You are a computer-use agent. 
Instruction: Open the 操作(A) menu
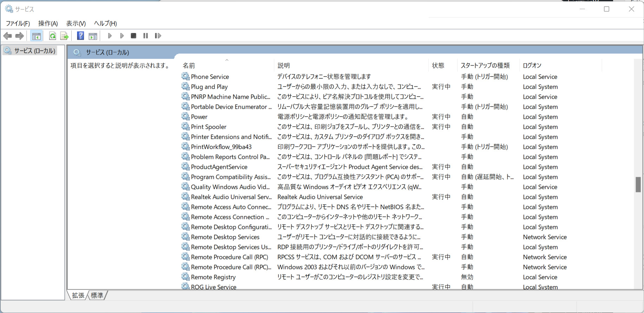pyautogui.click(x=48, y=24)
